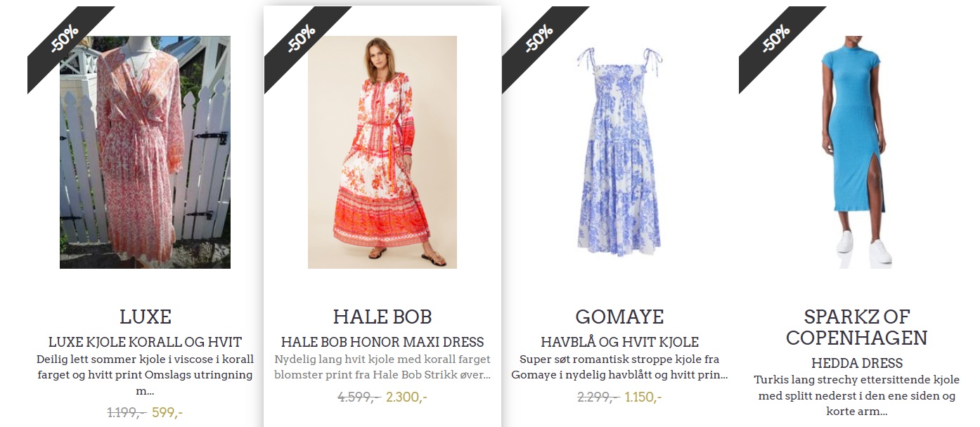This screenshot has height=427, width=980.
Task: Open the SPARKZ OF COPENHAGEN brand heading
Action: [x=856, y=326]
